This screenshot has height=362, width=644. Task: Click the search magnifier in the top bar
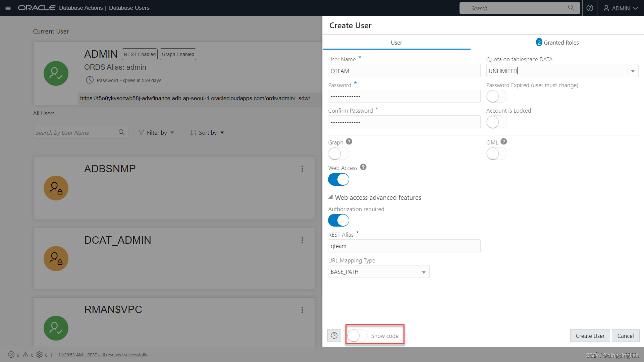click(571, 8)
